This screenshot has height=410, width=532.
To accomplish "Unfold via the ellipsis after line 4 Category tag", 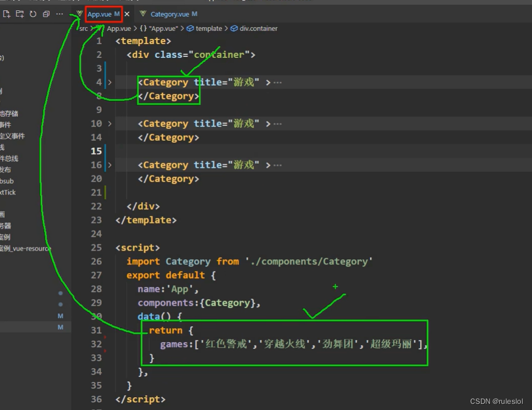I will pos(277,83).
